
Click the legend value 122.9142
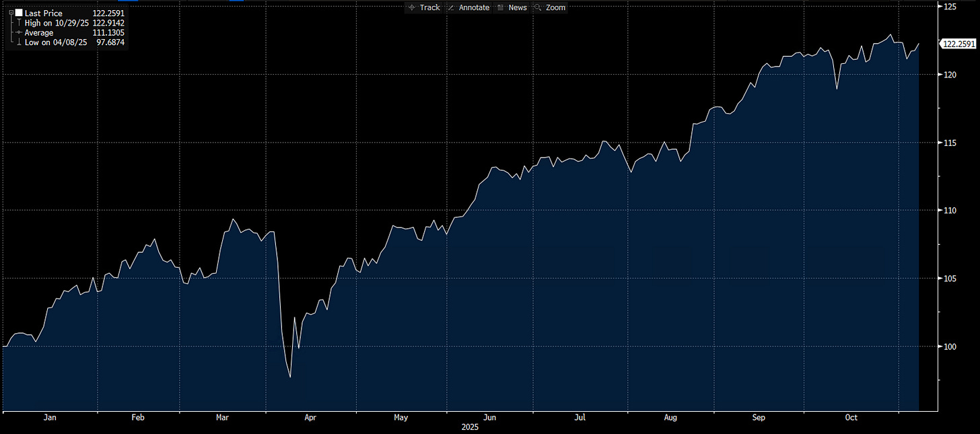(x=108, y=23)
